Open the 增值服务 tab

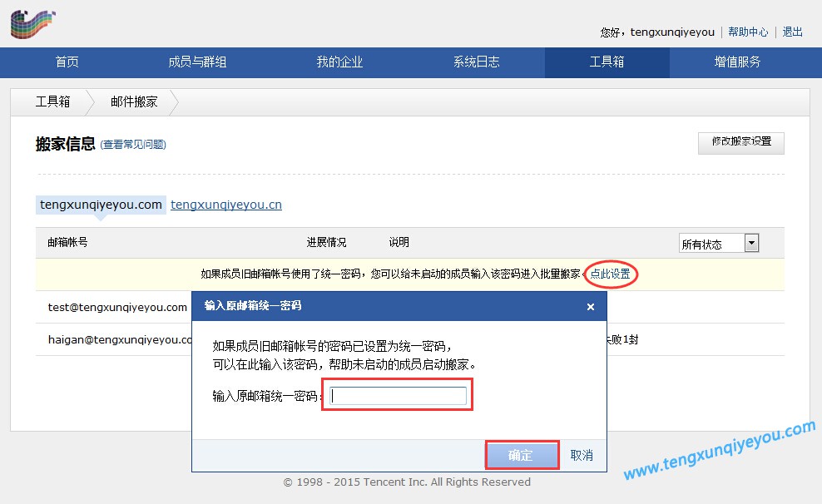737,62
